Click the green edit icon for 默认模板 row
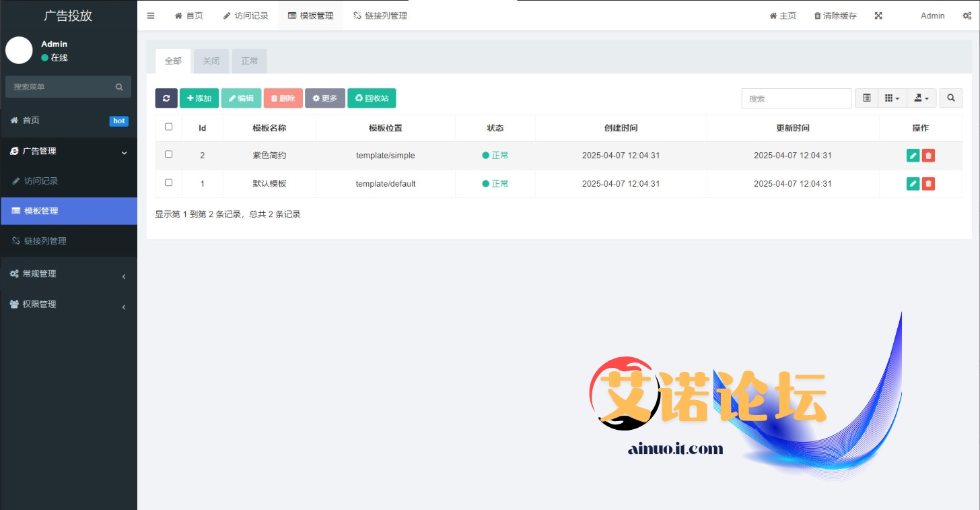 (913, 183)
